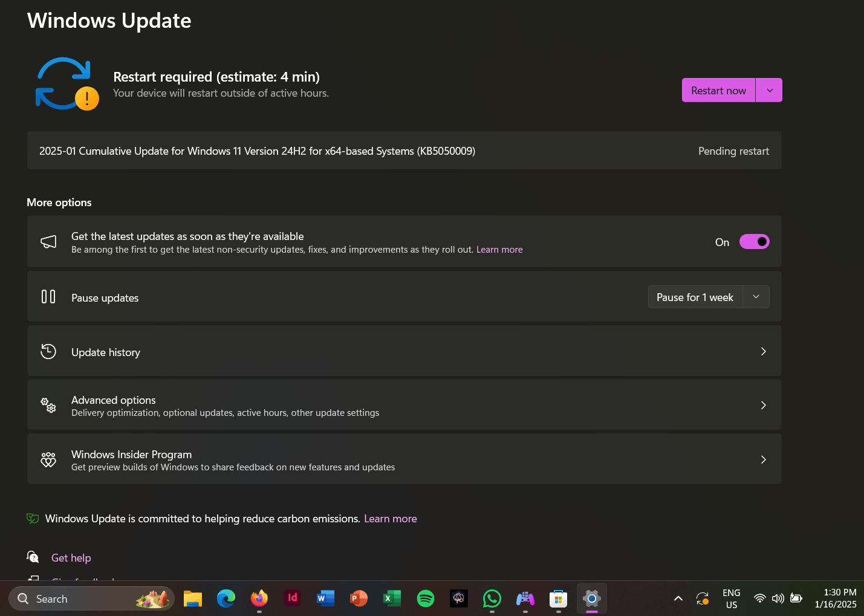Open the game controller app in taskbar
The width and height of the screenshot is (864, 616).
tap(525, 598)
